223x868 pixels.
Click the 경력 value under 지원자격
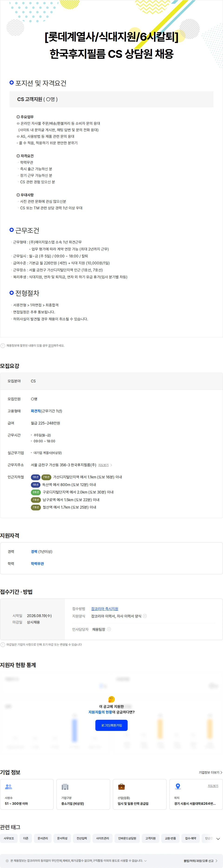pyautogui.click(x=34, y=552)
